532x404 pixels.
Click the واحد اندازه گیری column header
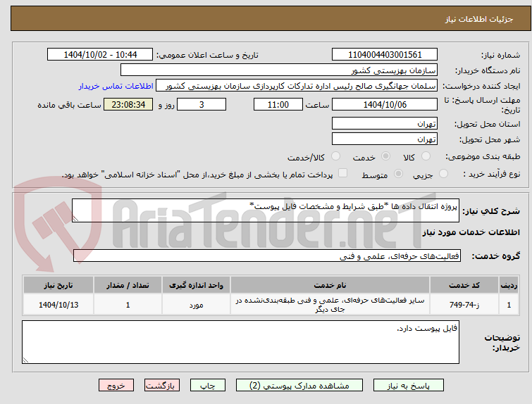[x=196, y=285]
